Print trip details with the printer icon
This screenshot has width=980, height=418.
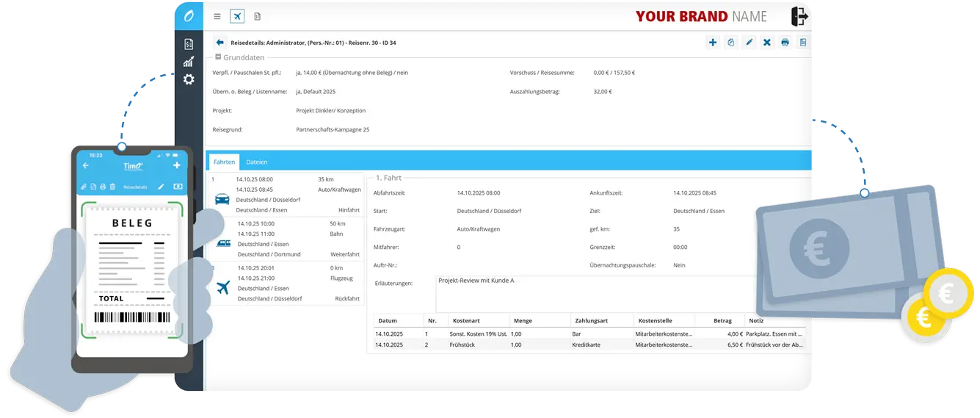coord(785,43)
